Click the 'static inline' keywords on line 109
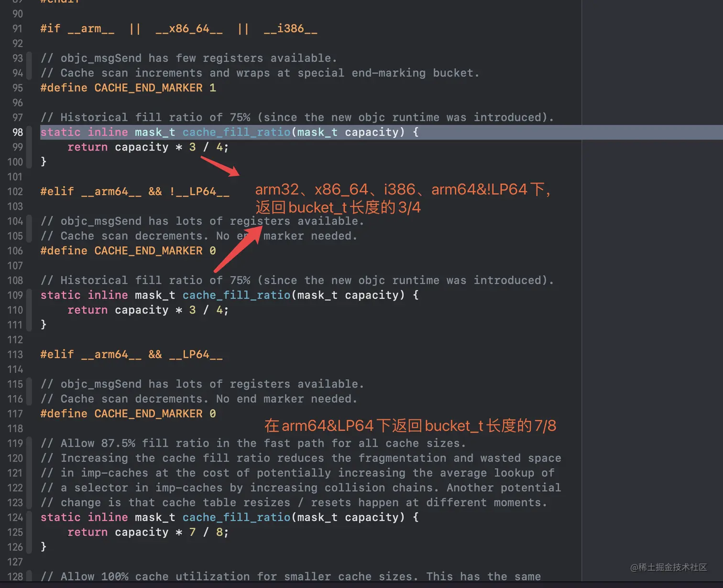 pos(84,295)
